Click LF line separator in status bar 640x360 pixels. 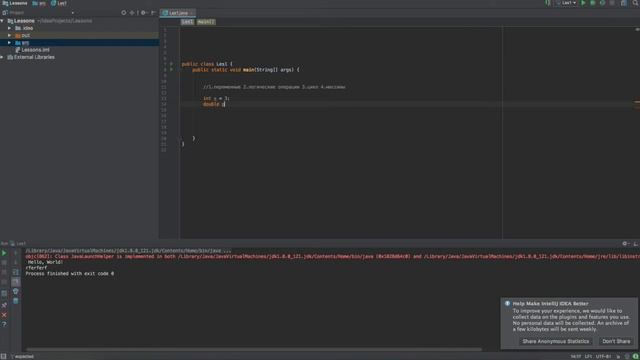[x=588, y=356]
